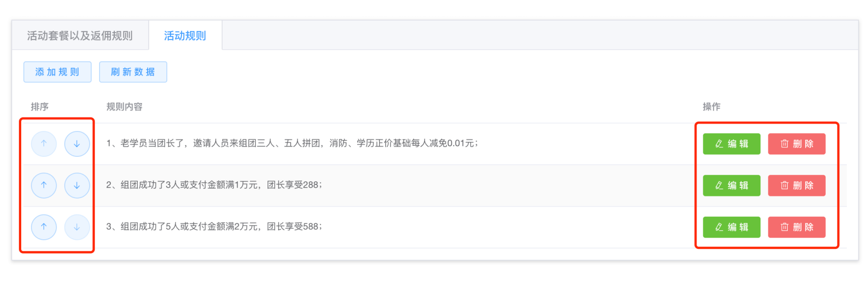Move rule 1 up with arrow icon
This screenshot has width=868, height=281.
coord(44,144)
